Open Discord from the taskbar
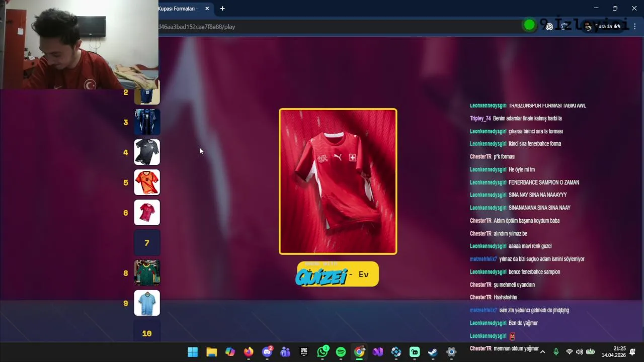Image resolution: width=644 pixels, height=362 pixels. (267, 352)
